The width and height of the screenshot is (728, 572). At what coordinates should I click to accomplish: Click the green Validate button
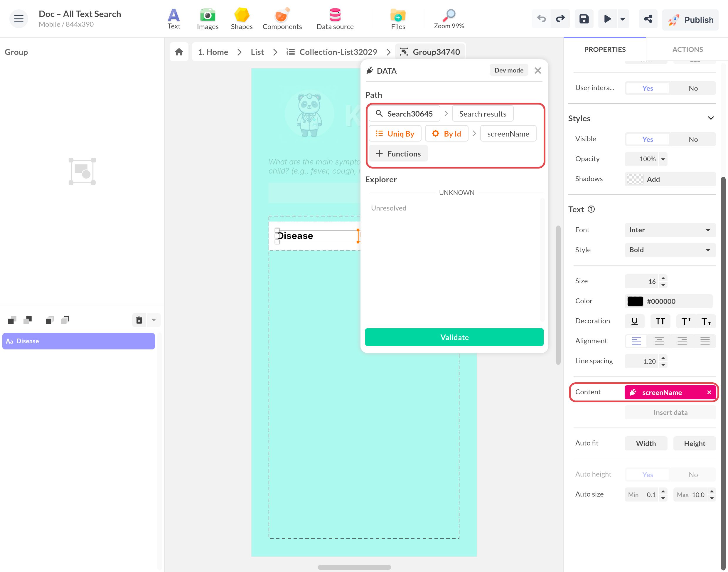(x=454, y=337)
